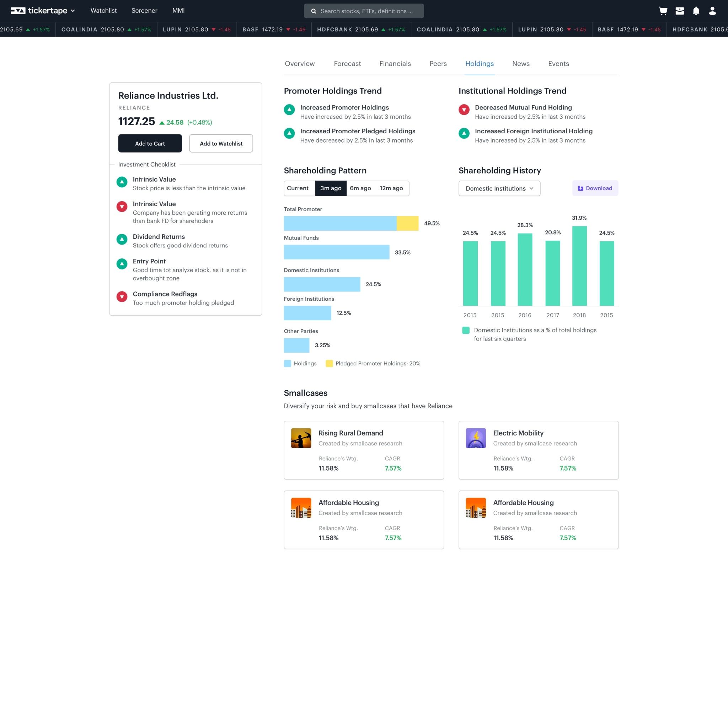Click Dividend Returns green indicator

122,239
